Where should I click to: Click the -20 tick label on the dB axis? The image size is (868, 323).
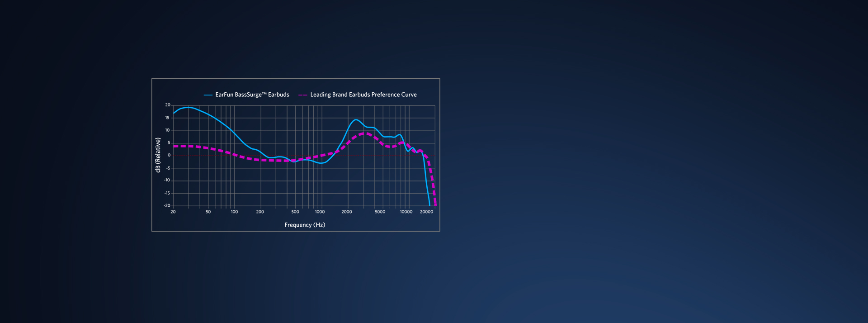167,205
